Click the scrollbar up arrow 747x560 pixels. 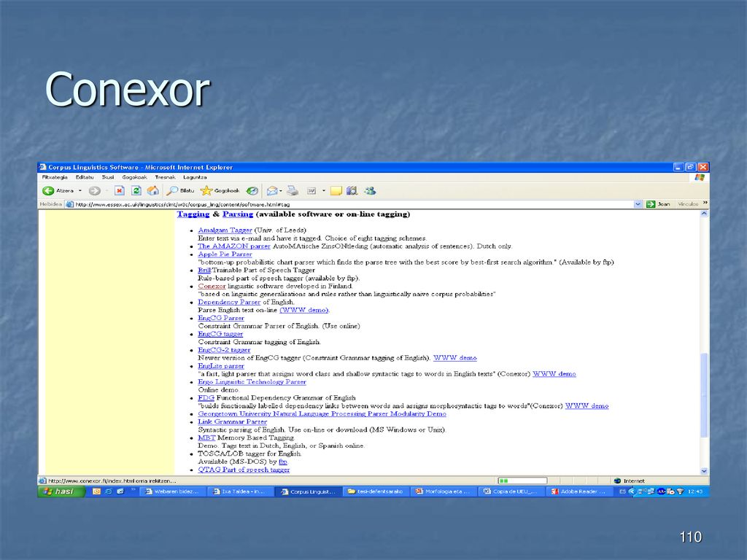(704, 214)
